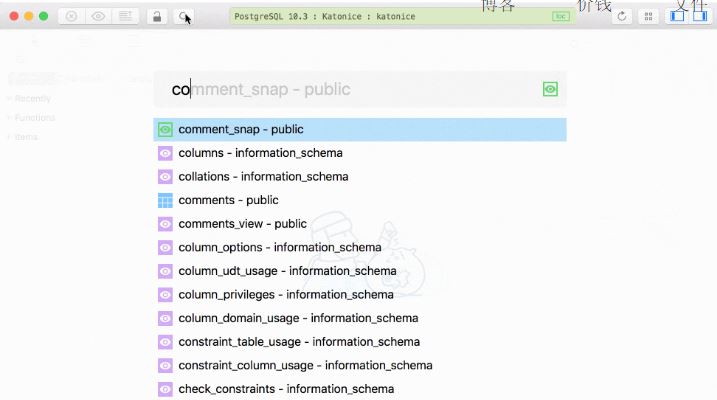The height and width of the screenshot is (400, 717).
Task: Click view icon beside column_domain_usage
Action: [165, 318]
